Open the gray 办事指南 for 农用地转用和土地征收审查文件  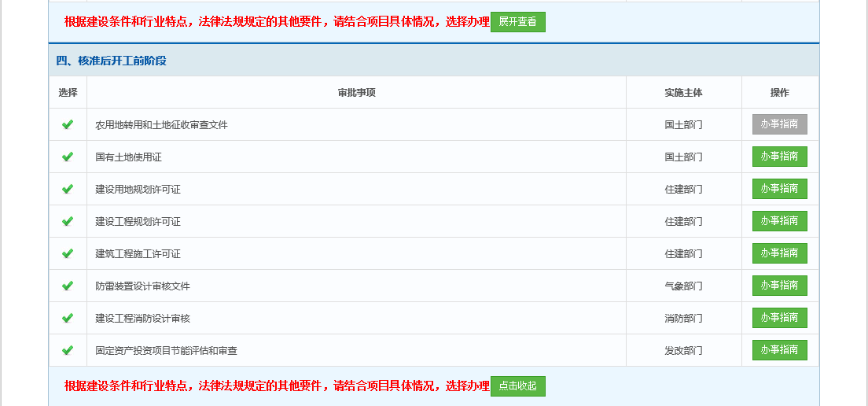tap(779, 124)
